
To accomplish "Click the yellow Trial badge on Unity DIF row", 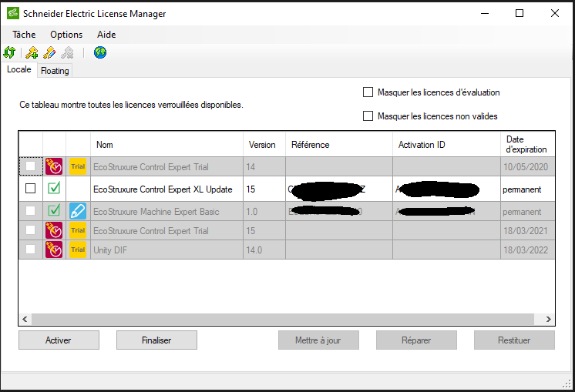I will pos(78,250).
